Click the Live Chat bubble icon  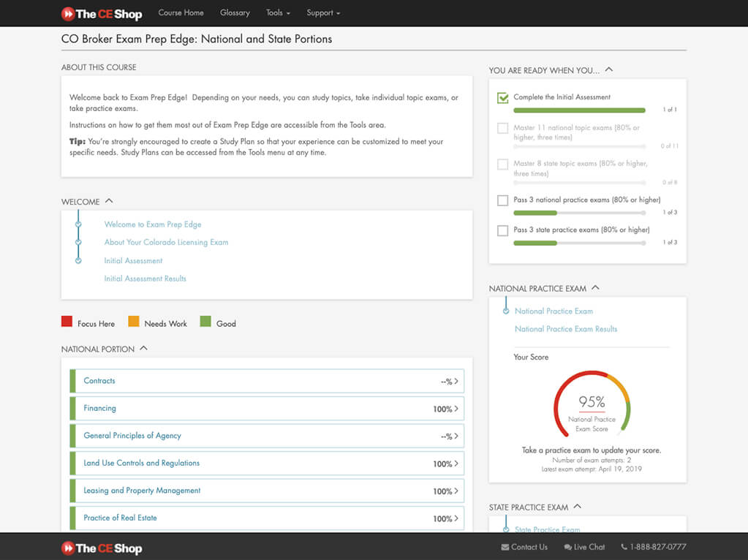click(567, 547)
